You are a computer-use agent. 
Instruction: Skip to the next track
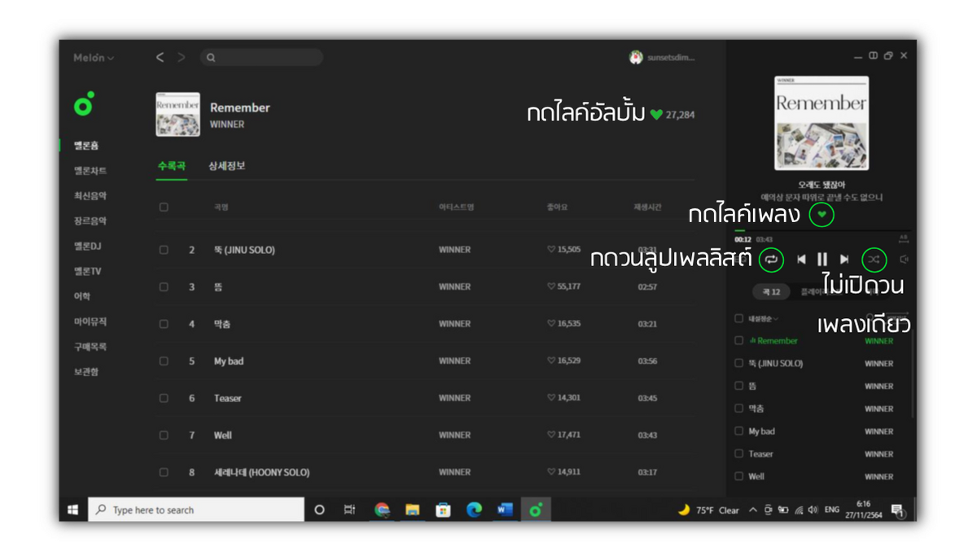pos(844,260)
